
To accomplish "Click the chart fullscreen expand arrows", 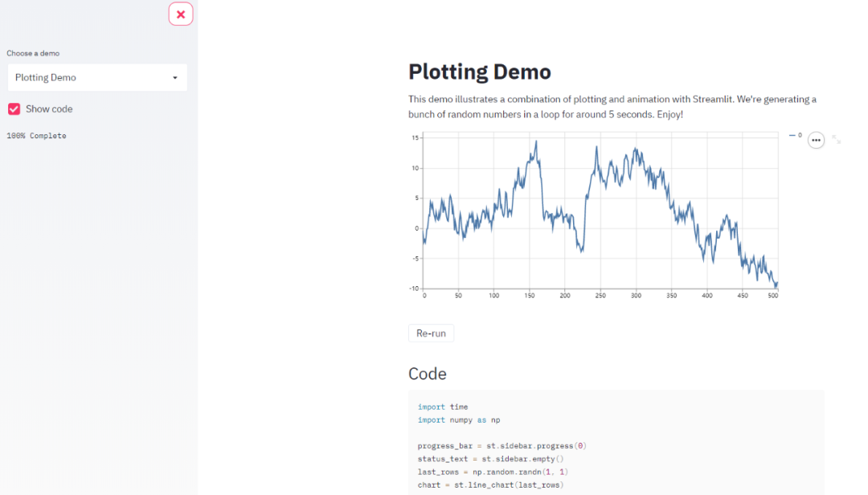I will tap(837, 140).
